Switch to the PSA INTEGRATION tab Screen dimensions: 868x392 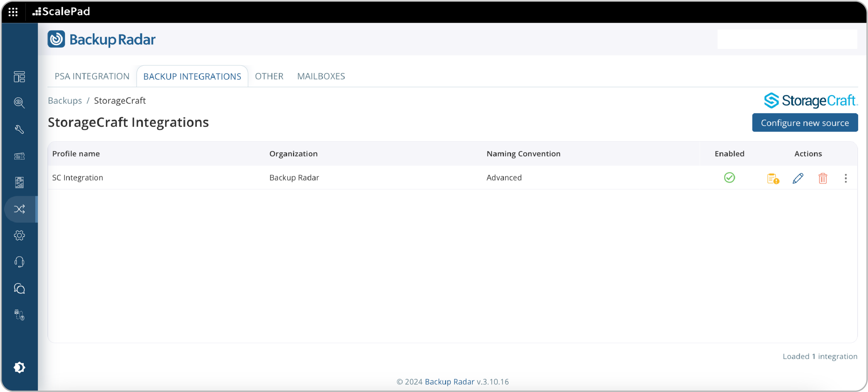tap(92, 76)
